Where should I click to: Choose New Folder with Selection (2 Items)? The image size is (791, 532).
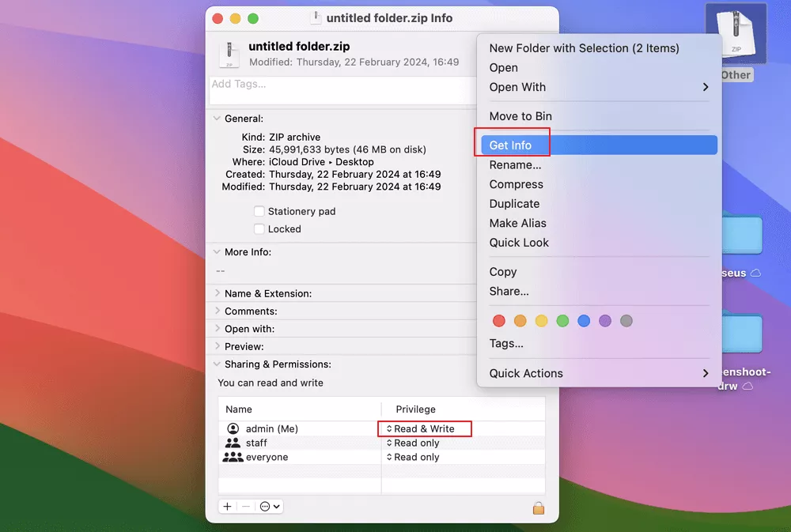pos(599,48)
